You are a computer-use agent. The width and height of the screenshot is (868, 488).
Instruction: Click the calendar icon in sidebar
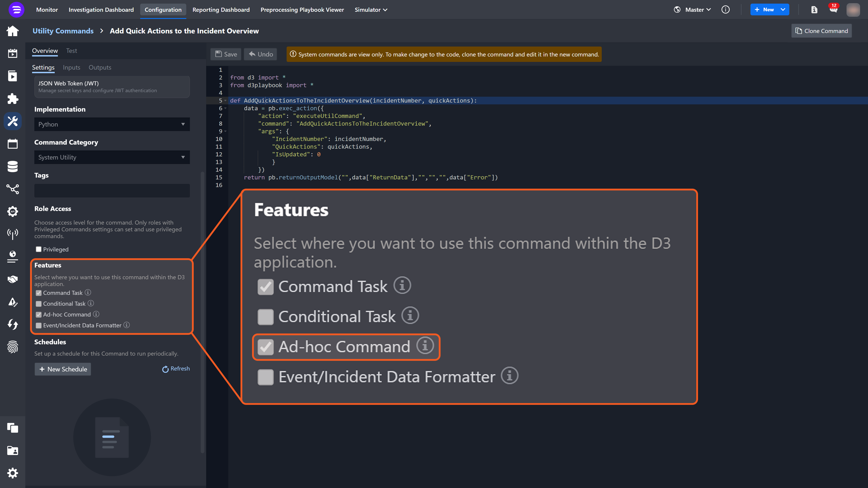[x=12, y=144]
